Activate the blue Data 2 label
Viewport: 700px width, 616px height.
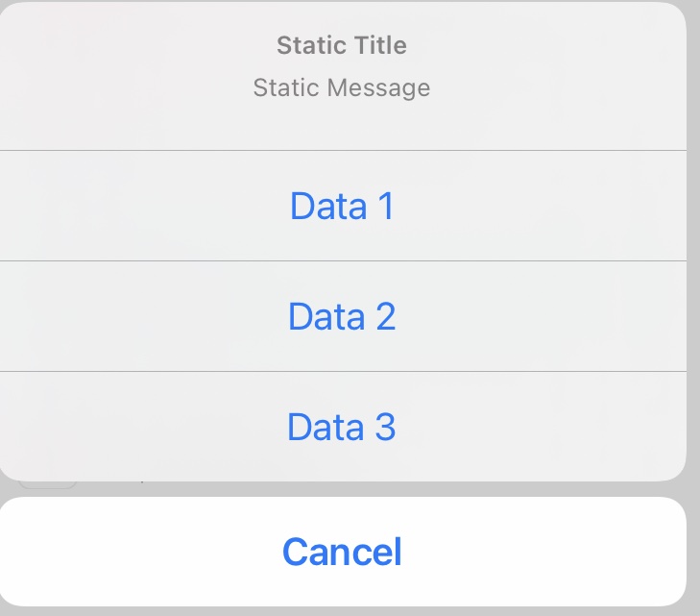coord(342,317)
